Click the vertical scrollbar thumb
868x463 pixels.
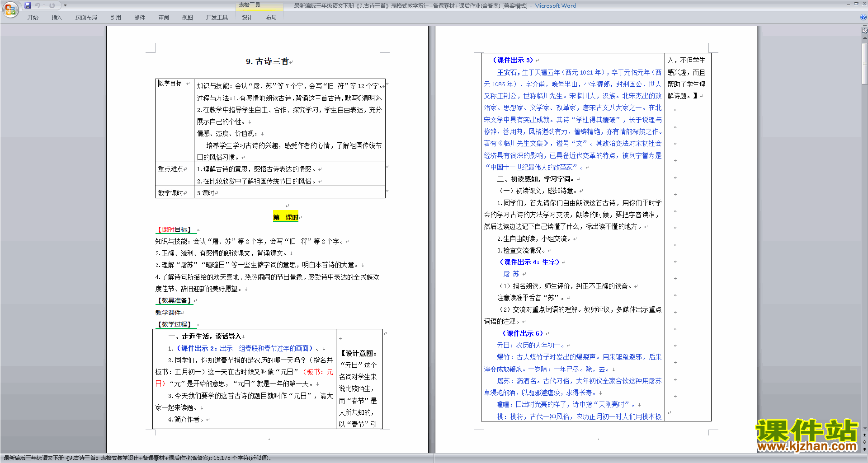click(865, 63)
